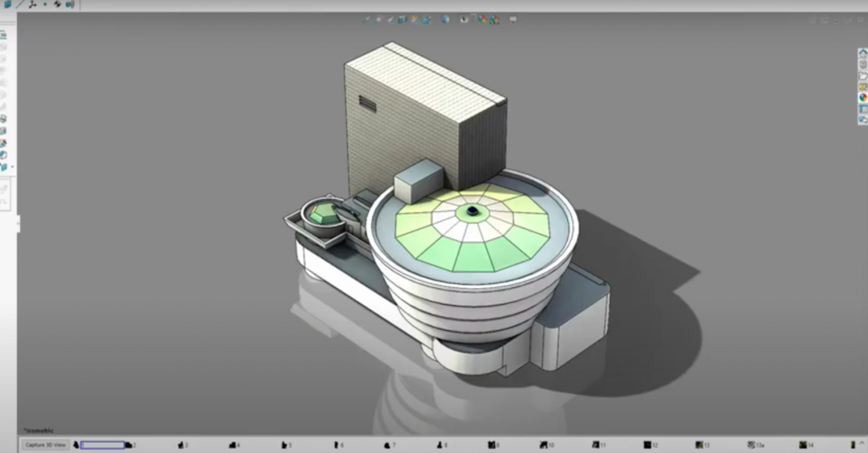Open the view orientation options via the Isometric label
868x453 pixels.
pyautogui.click(x=39, y=431)
